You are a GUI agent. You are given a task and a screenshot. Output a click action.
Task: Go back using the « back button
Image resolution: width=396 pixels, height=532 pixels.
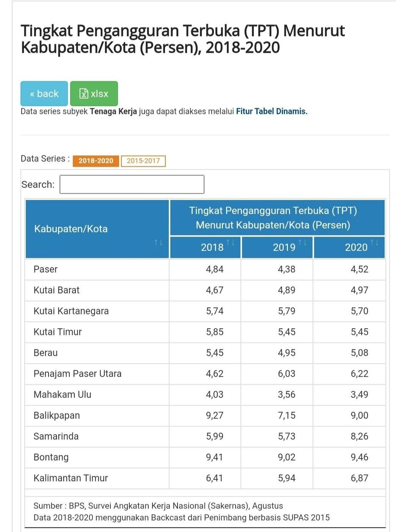click(44, 93)
